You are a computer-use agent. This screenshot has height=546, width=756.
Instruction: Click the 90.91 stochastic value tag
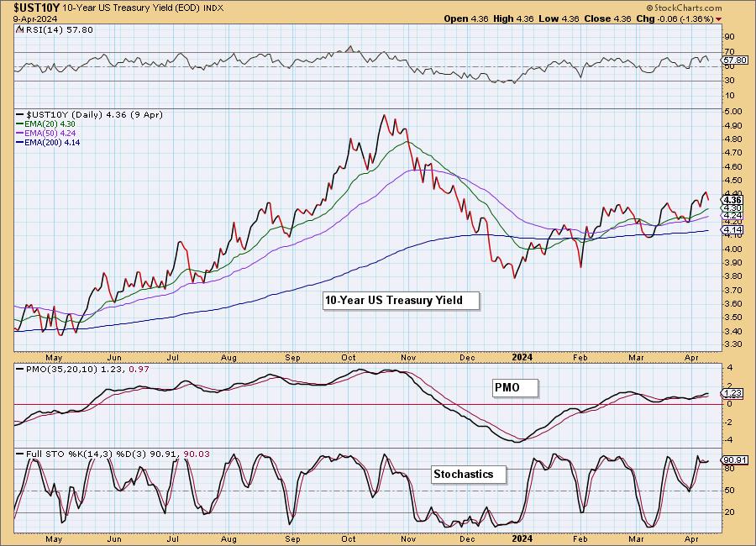coord(735,460)
